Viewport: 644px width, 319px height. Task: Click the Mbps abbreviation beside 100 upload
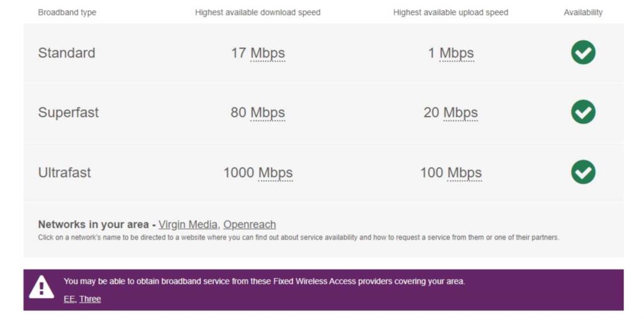click(465, 172)
